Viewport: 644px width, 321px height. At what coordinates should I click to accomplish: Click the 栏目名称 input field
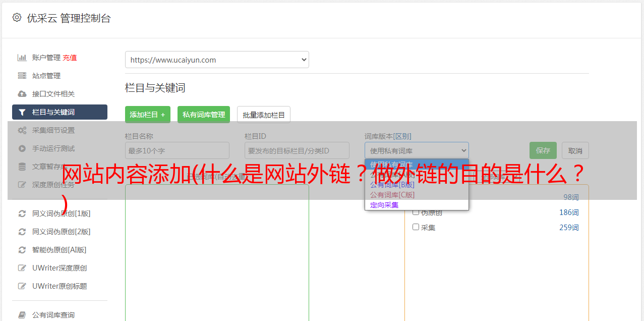(177, 150)
